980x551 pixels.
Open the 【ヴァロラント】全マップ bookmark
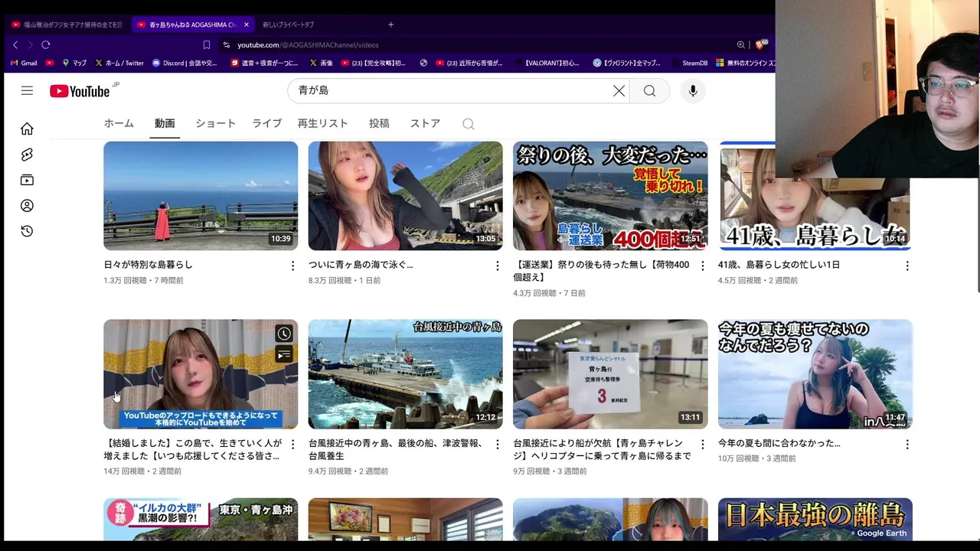coord(626,63)
